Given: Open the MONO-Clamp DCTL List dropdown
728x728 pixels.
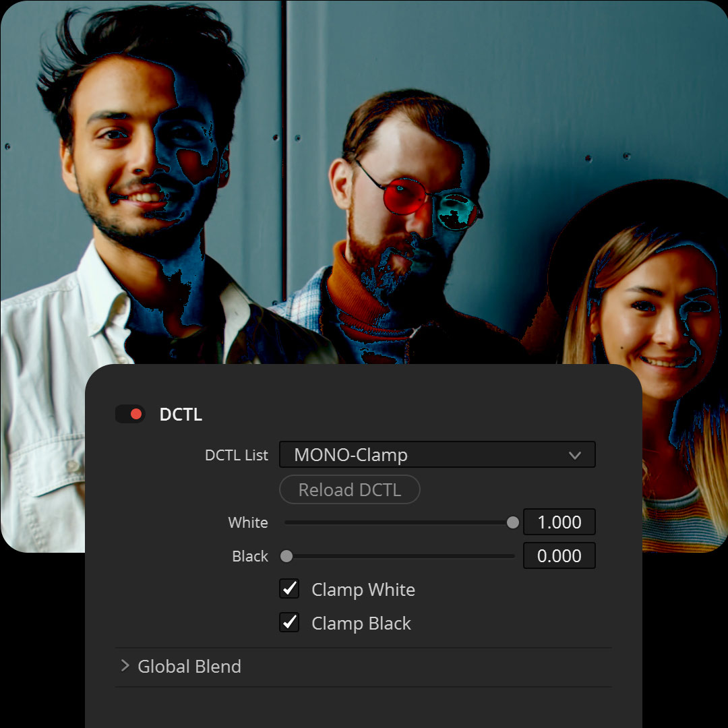Looking at the screenshot, I should coord(437,455).
